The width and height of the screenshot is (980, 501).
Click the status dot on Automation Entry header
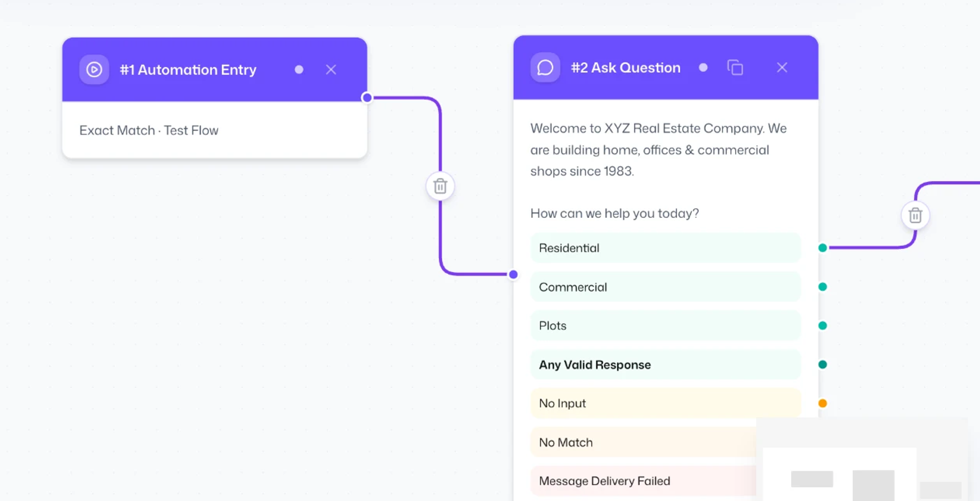point(299,70)
